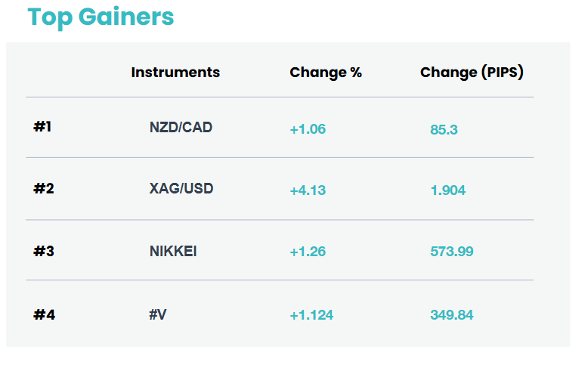Click the Top Gainers heading
588x365 pixels.
[101, 17]
